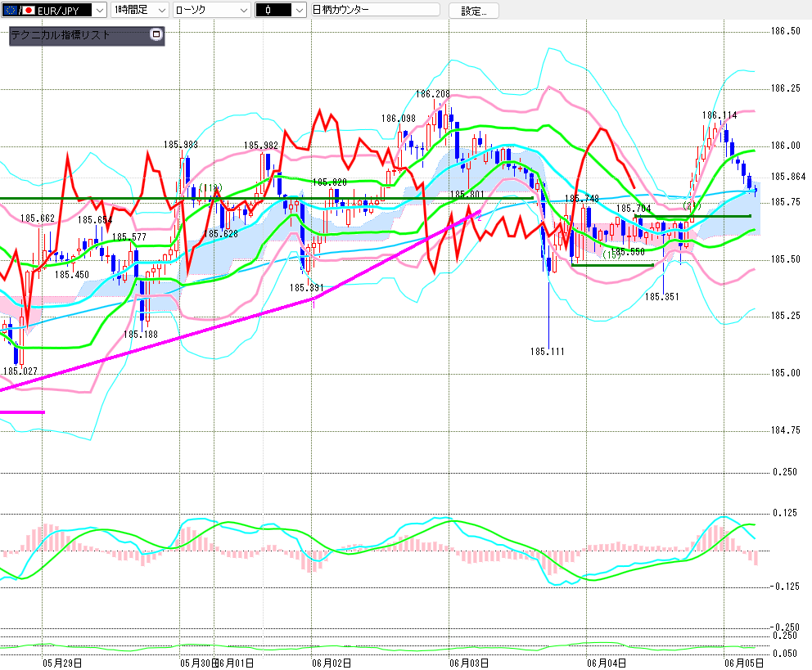Click the candlestick symbol in black box

tap(268, 10)
